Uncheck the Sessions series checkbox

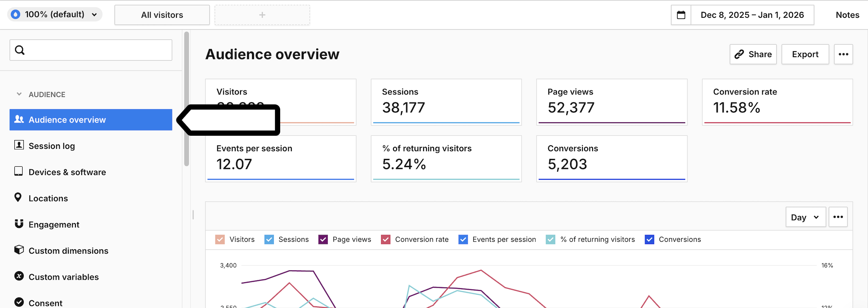(269, 239)
